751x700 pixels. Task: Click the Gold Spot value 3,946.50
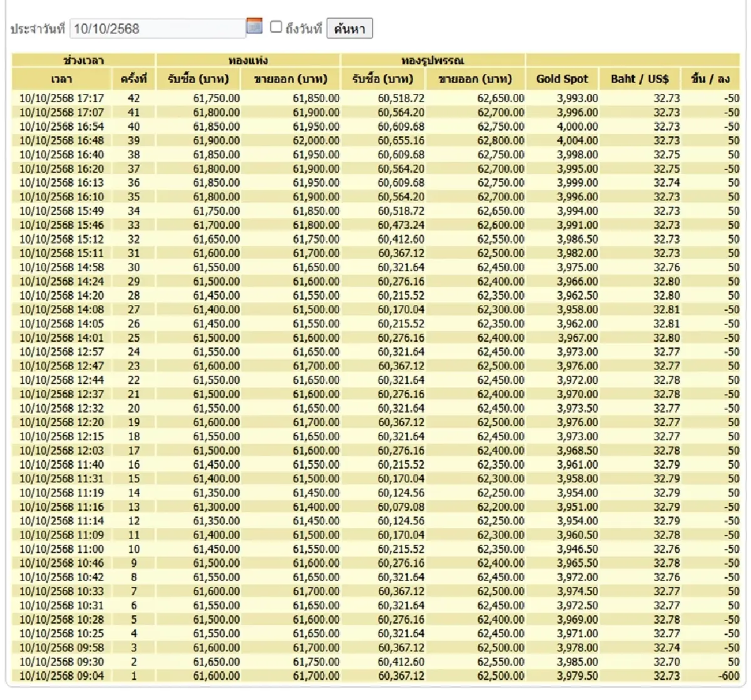coord(577,549)
